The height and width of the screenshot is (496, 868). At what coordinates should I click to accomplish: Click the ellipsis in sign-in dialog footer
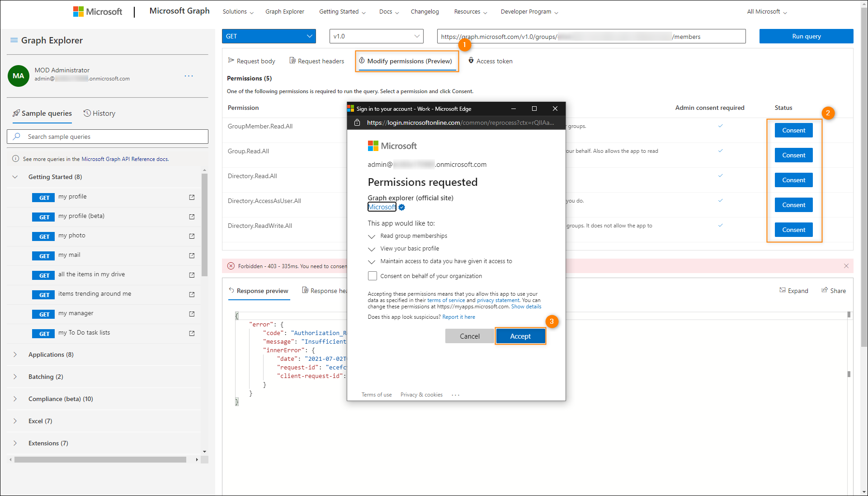[x=456, y=395]
